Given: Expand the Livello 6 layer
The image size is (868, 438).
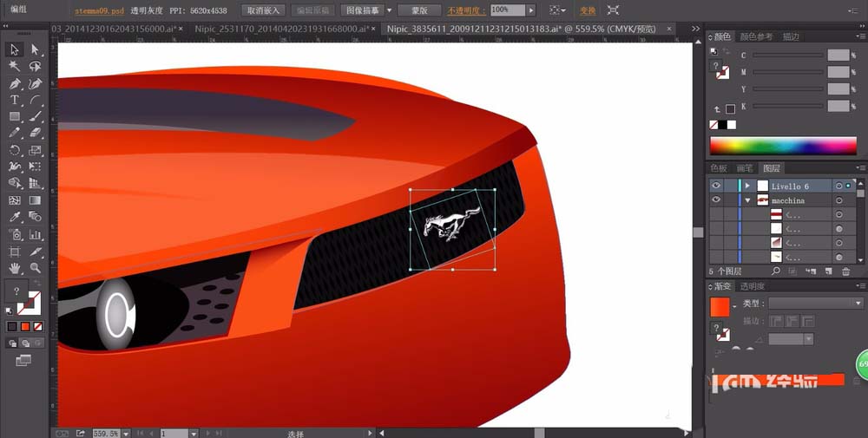Looking at the screenshot, I should [x=748, y=186].
